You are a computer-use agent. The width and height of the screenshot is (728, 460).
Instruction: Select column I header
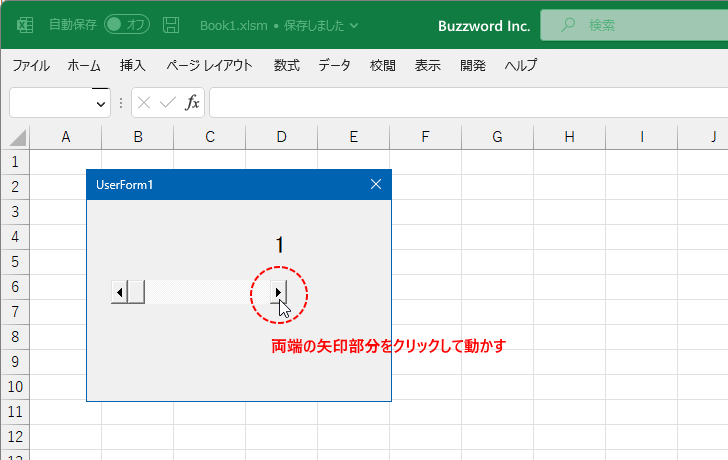(642, 137)
